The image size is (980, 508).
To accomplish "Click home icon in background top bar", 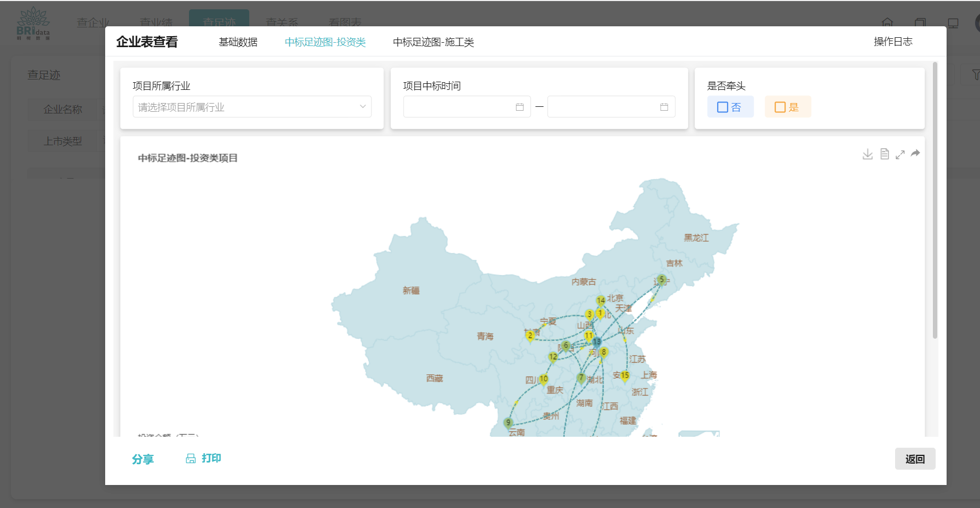I will pyautogui.click(x=887, y=22).
